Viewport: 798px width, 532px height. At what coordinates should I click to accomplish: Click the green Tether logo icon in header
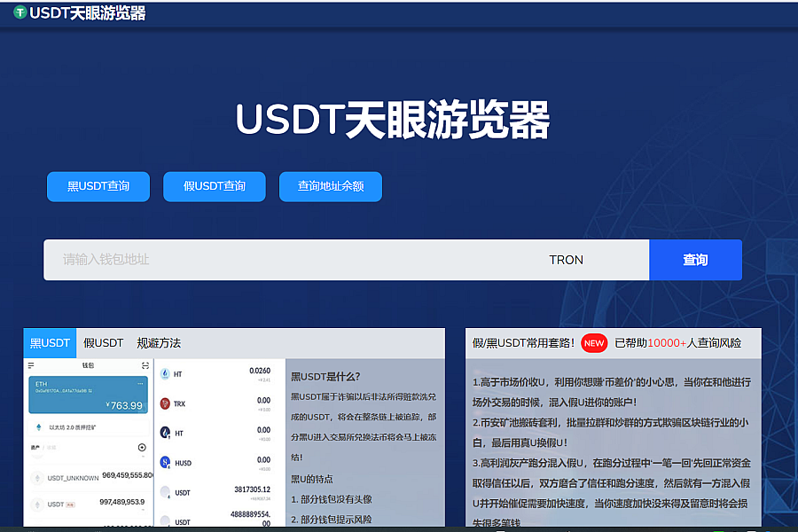pyautogui.click(x=20, y=12)
